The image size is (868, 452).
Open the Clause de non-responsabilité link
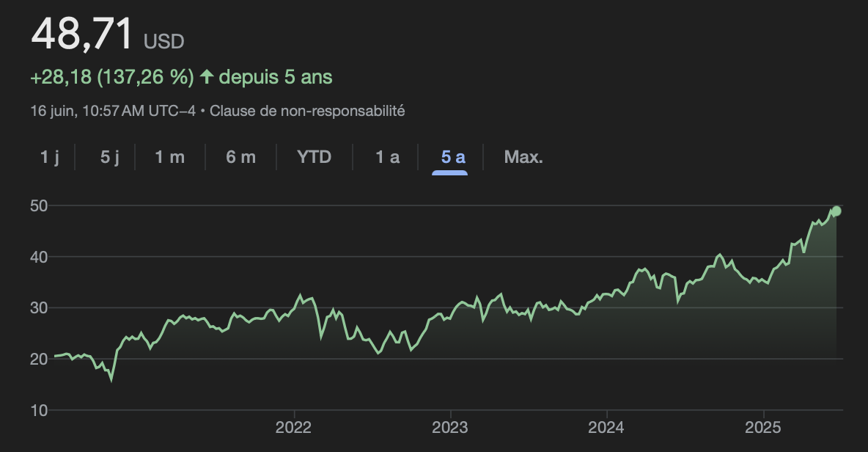tap(307, 111)
